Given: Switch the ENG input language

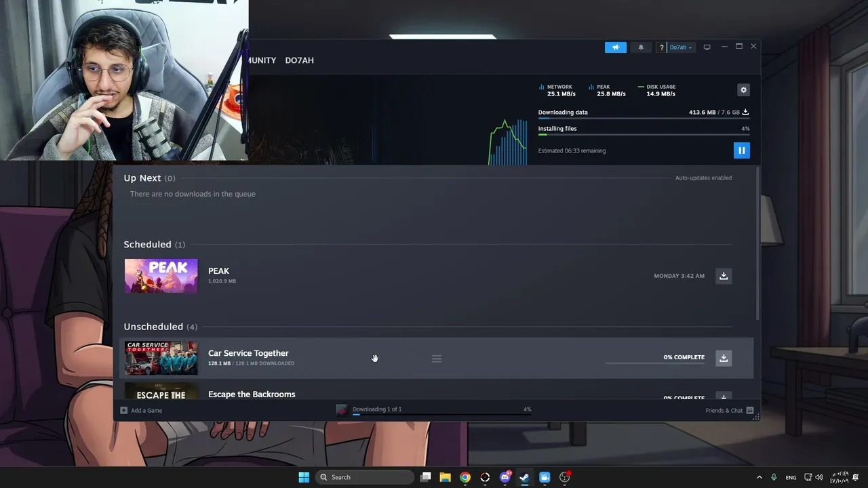Looking at the screenshot, I should 791,477.
